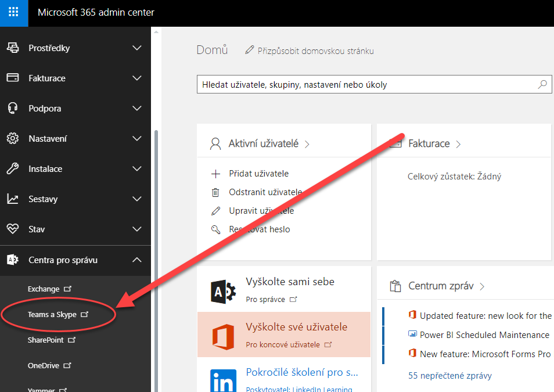Screen dimensions: 554x392
Task: Open the Fakturace card heading
Action: click(x=429, y=143)
